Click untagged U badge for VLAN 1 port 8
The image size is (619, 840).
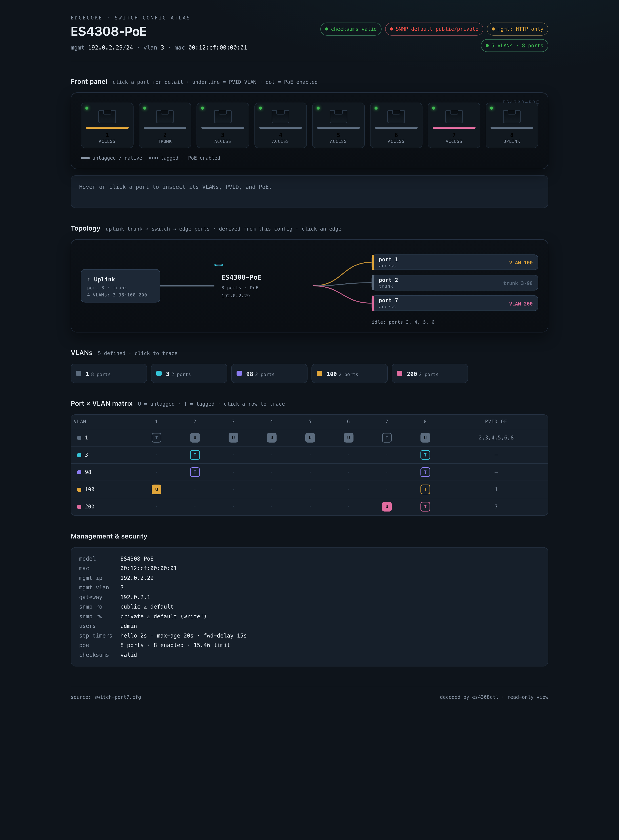coord(425,438)
